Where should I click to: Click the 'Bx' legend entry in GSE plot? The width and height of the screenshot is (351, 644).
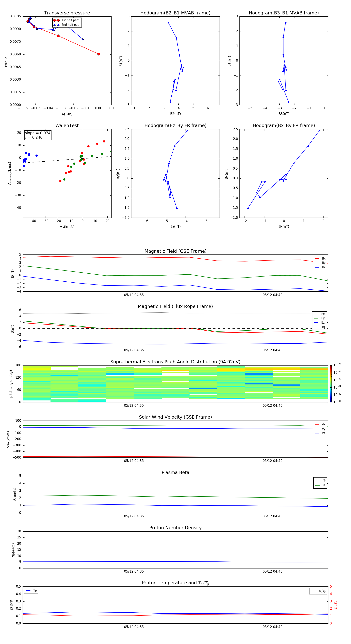(x=320, y=259)
